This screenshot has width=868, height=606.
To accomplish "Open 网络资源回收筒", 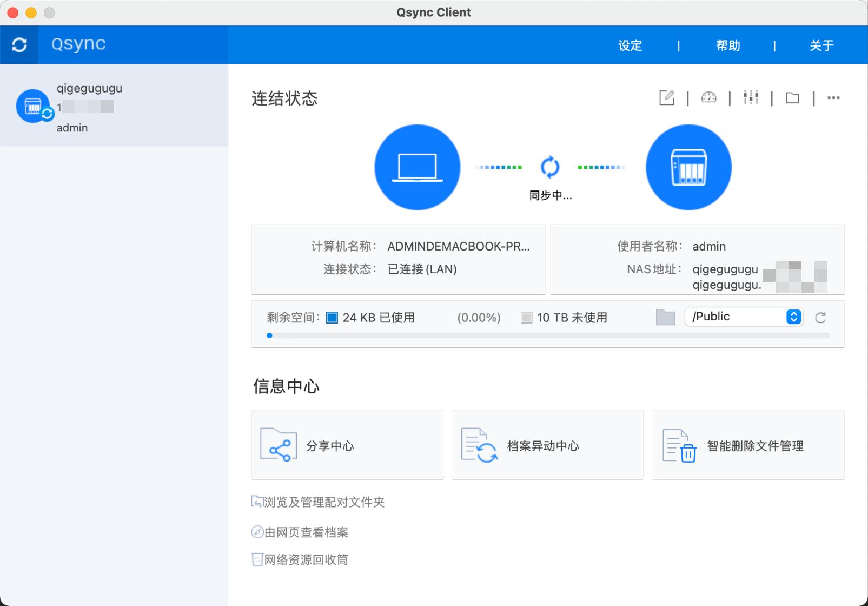I will pyautogui.click(x=306, y=559).
